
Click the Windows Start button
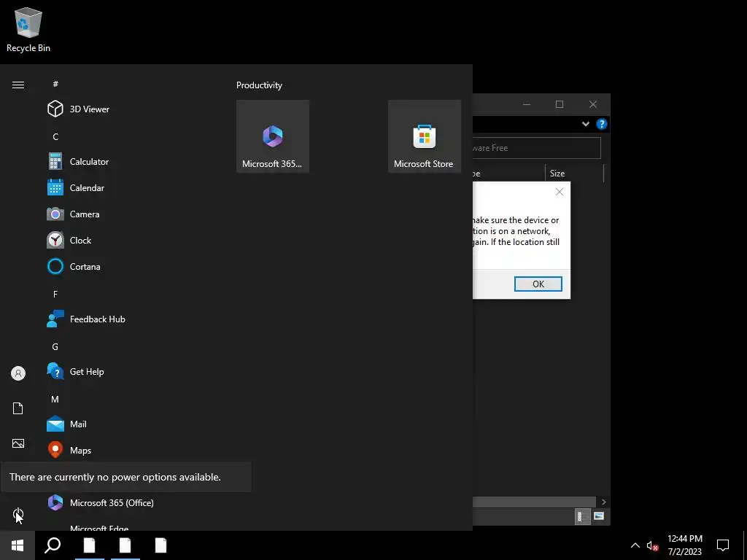point(18,545)
